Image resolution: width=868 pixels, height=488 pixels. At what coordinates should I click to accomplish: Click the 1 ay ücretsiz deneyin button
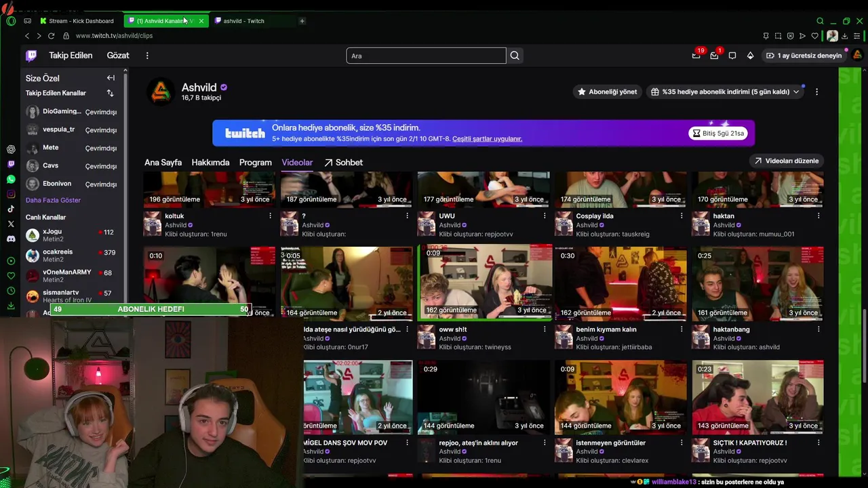pos(804,56)
